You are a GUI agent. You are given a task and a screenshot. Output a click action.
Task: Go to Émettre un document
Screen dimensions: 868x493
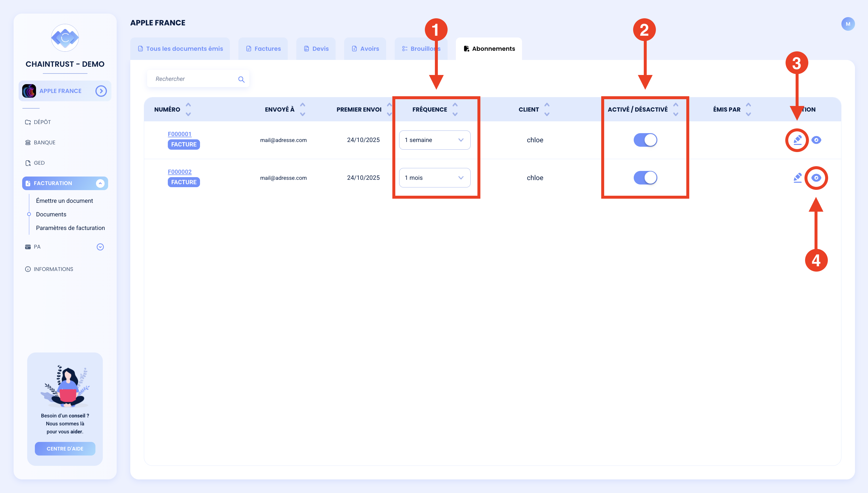pos(64,200)
